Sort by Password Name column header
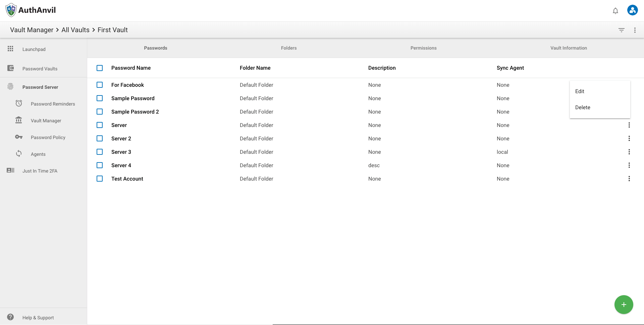 (x=131, y=68)
